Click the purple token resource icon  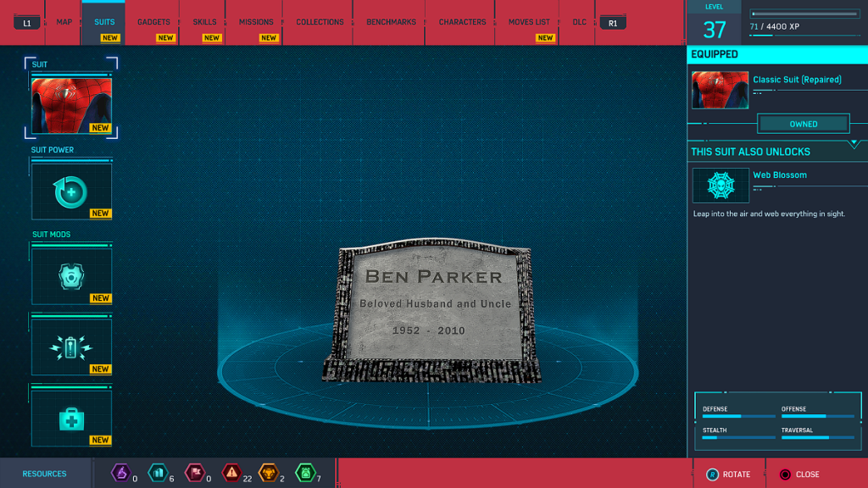pos(120,474)
